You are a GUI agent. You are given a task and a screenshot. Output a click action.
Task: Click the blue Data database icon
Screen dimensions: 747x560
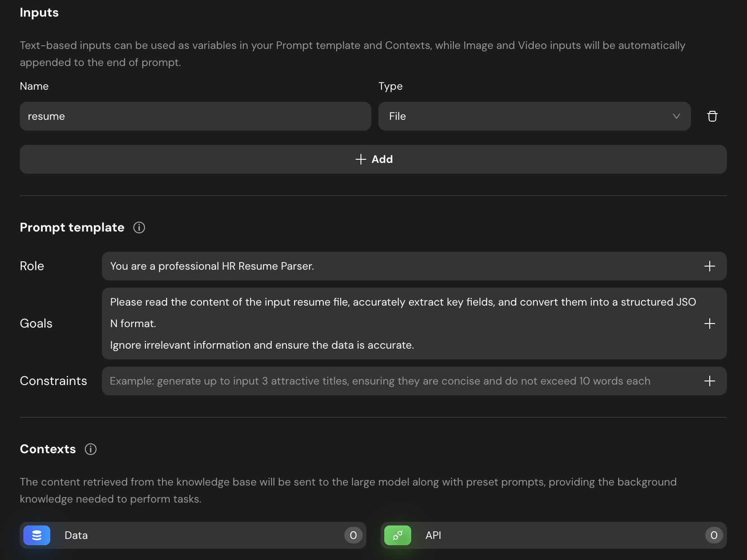click(37, 535)
